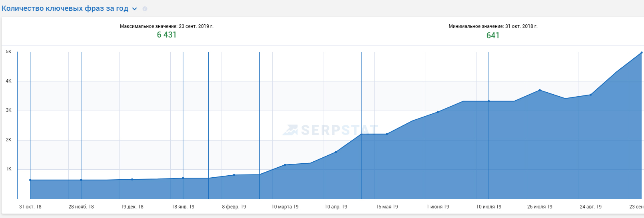Click the '1 июня 19' axis label
Image resolution: width=644 pixels, height=218 pixels.
coord(438,207)
